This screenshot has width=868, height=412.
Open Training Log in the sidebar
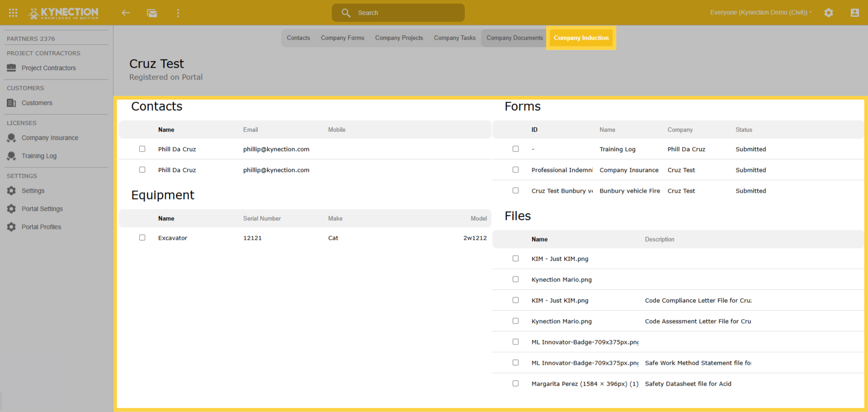tap(39, 156)
